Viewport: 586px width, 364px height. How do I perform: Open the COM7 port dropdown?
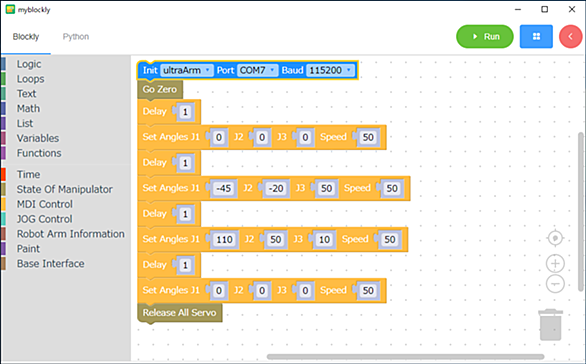[257, 70]
